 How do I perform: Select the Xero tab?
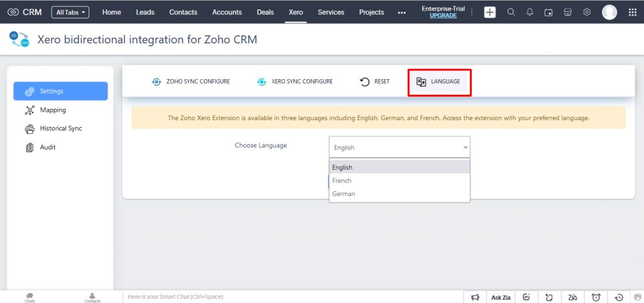[296, 13]
